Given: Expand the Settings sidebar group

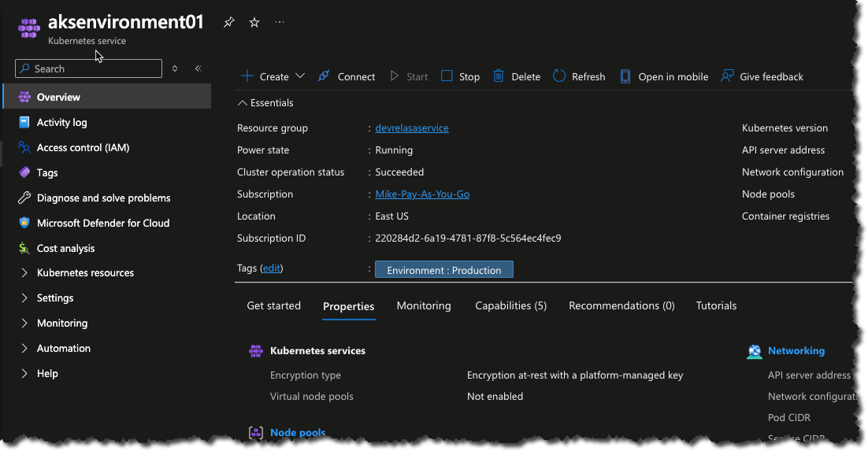Looking at the screenshot, I should (x=24, y=298).
